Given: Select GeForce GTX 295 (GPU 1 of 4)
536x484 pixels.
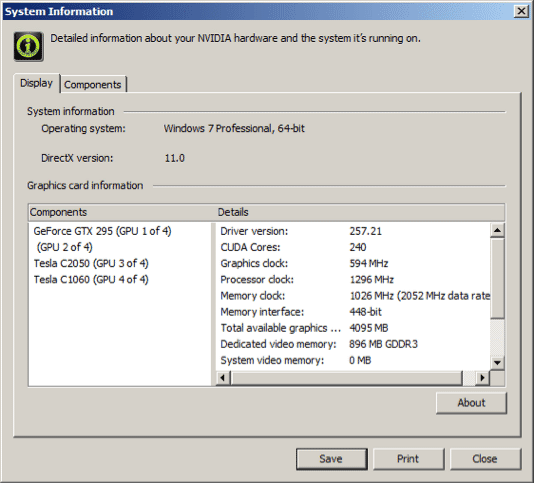Looking at the screenshot, I should tap(103, 231).
